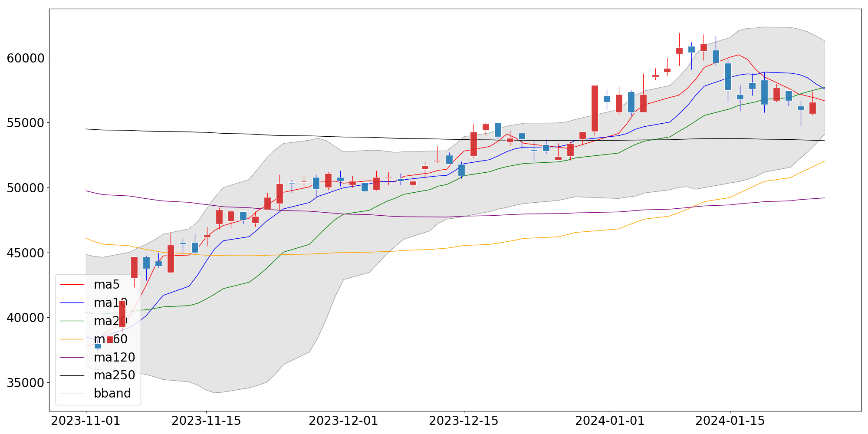Click the 2023-12-15 x-axis date label

point(464,421)
